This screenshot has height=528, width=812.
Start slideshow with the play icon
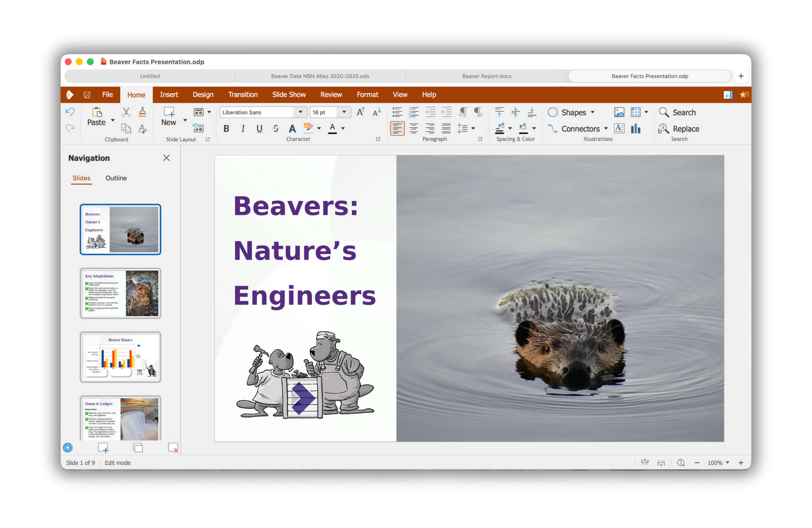[x=68, y=447]
